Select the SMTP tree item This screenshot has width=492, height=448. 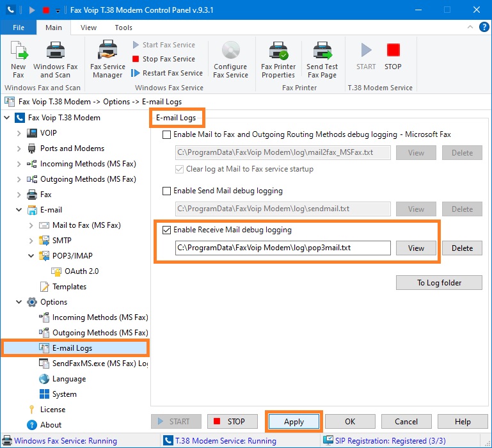[x=62, y=241]
